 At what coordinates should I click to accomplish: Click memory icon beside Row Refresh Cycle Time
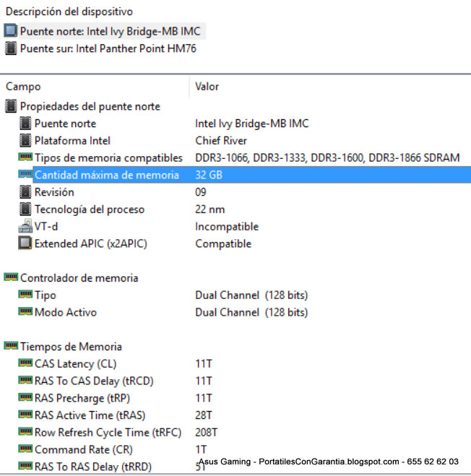25,432
